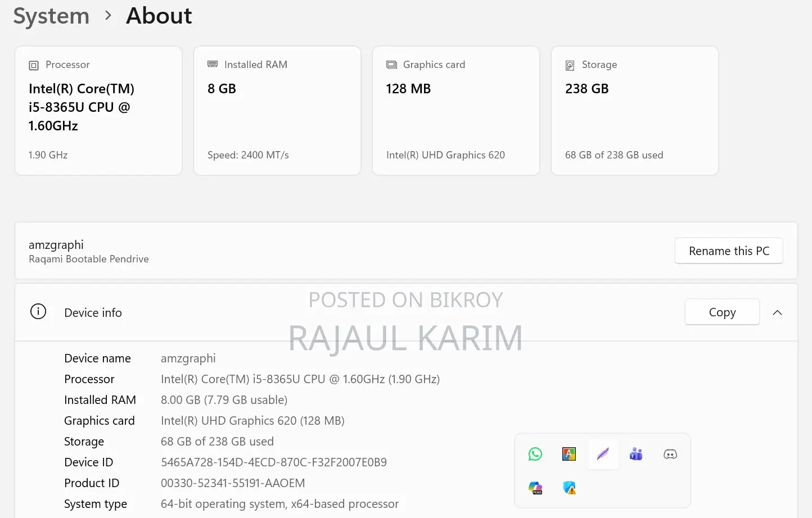Click 68 GB of 238 GB used in Storage card

pyautogui.click(x=614, y=155)
